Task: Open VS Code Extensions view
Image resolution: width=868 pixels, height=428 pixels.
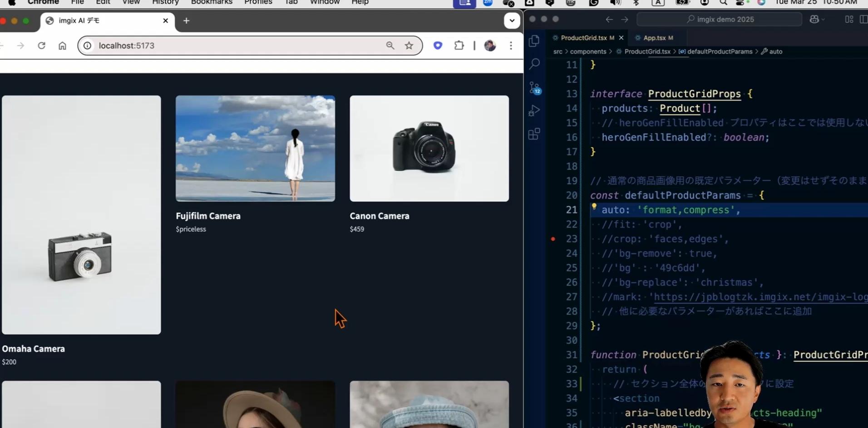Action: point(534,134)
